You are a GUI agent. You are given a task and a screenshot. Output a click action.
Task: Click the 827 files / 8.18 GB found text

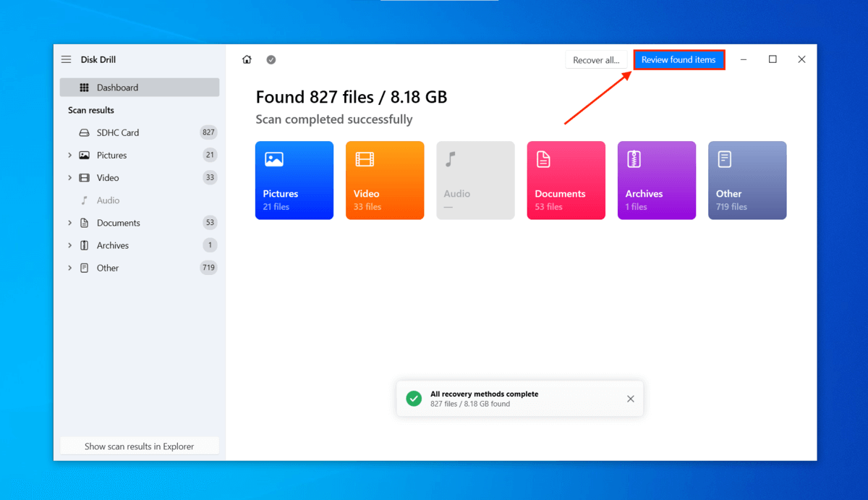470,404
